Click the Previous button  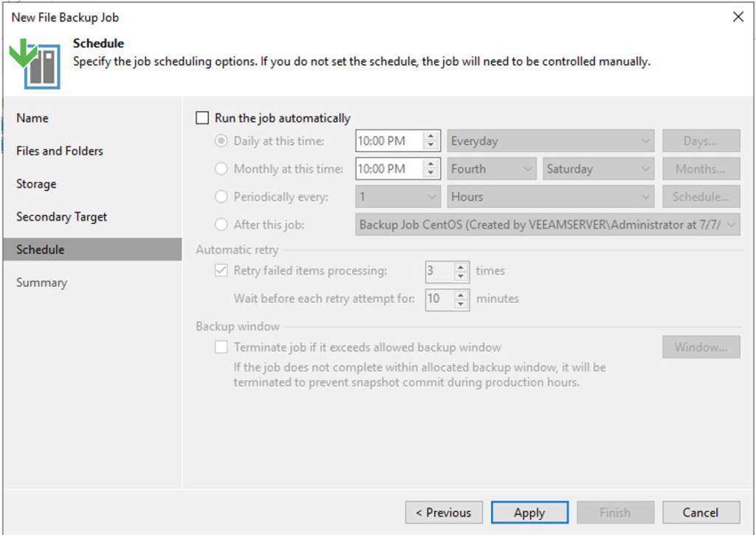(x=444, y=512)
